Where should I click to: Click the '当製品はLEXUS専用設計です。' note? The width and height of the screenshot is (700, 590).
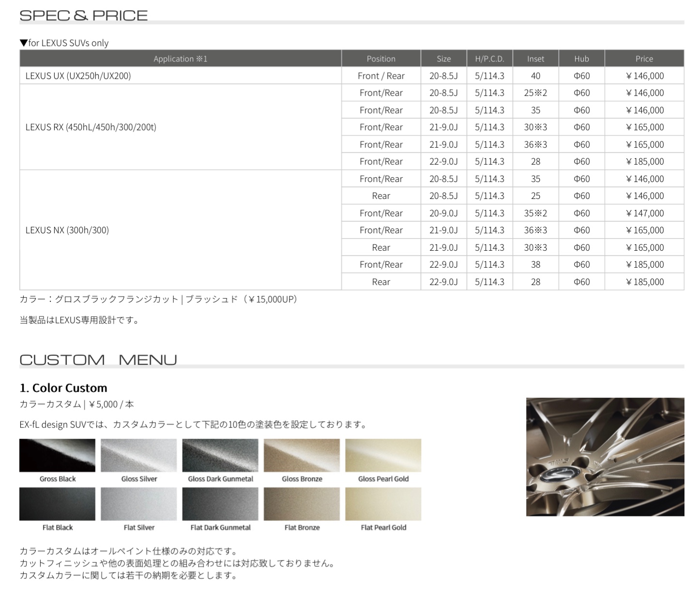click(x=80, y=320)
